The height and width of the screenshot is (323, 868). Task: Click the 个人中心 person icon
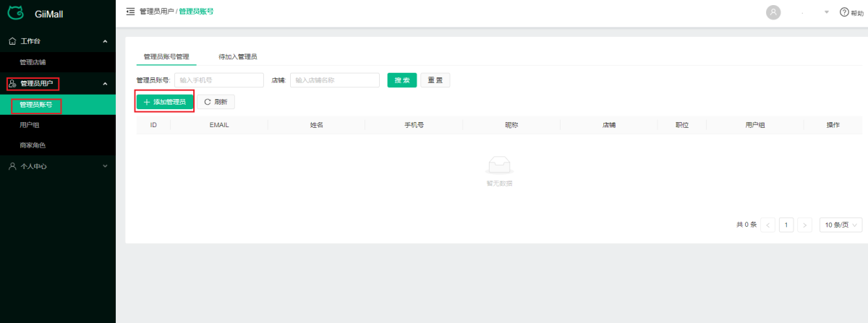click(x=12, y=166)
